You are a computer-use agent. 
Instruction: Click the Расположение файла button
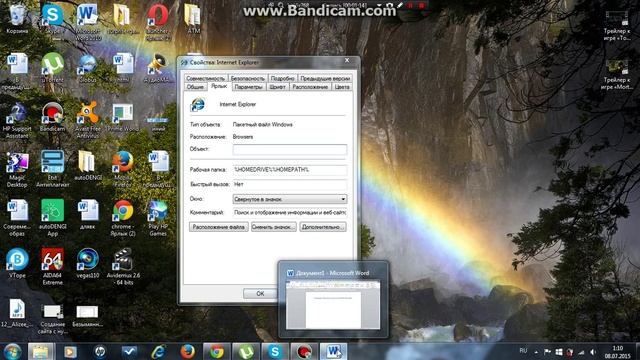(x=219, y=227)
